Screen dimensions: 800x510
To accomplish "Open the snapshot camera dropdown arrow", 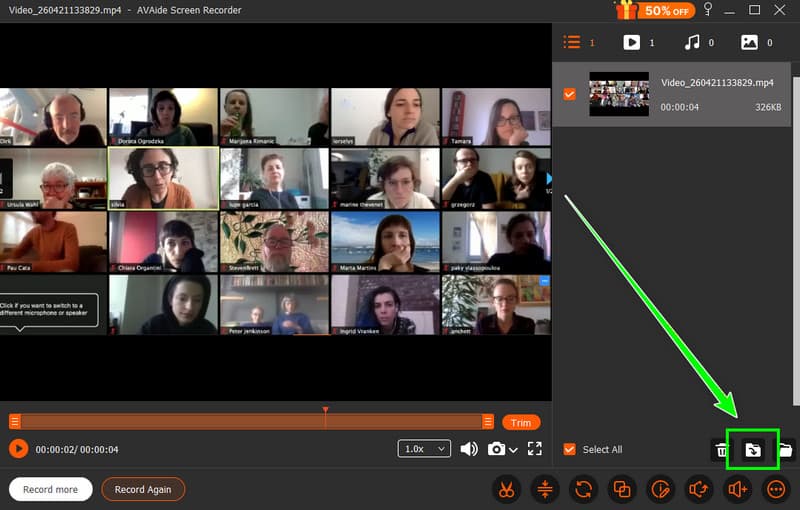I will point(513,450).
